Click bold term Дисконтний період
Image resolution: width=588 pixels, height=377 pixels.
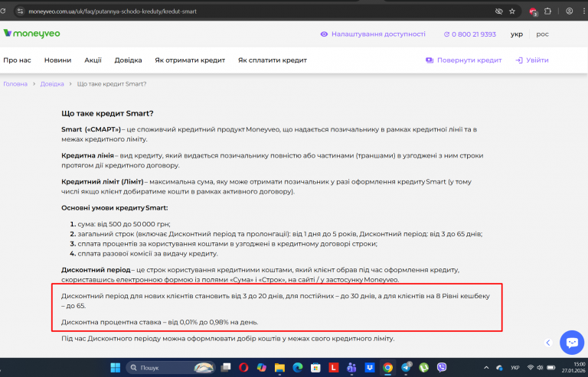[96, 270]
